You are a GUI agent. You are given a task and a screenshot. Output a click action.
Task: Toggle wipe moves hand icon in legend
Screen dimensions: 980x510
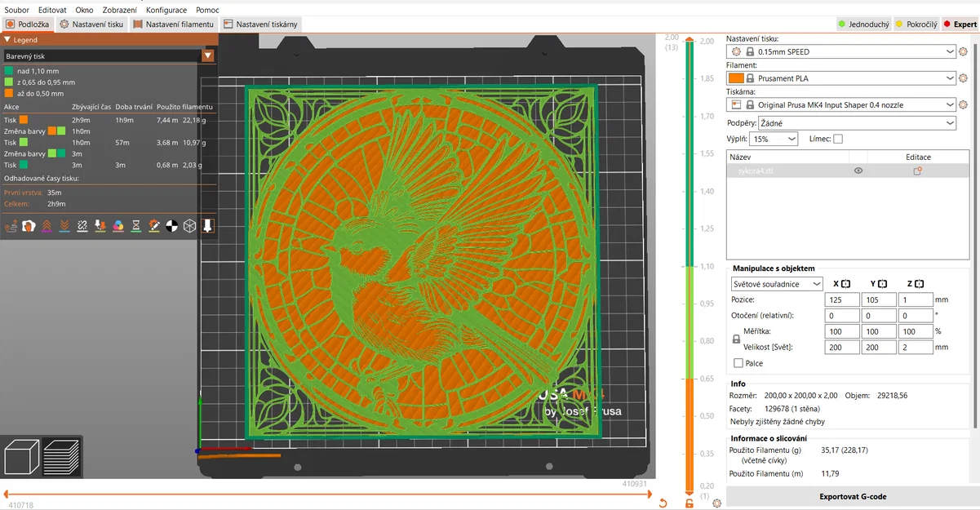click(x=29, y=225)
